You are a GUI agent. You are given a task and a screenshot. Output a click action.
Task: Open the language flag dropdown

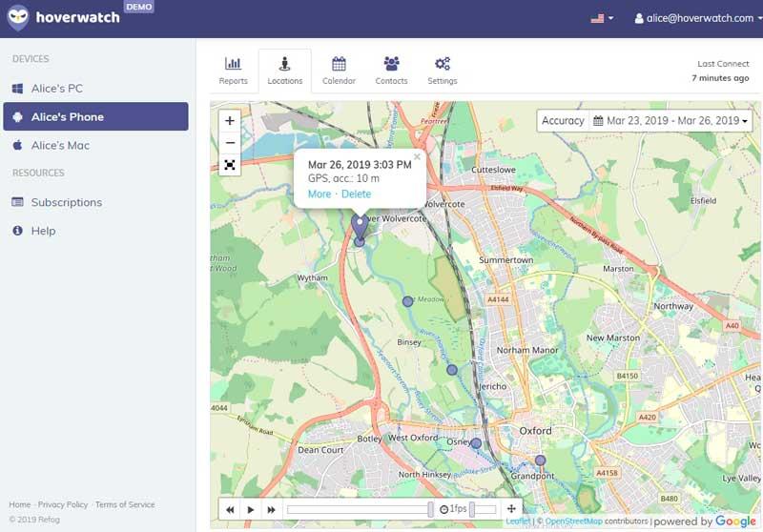click(x=602, y=18)
